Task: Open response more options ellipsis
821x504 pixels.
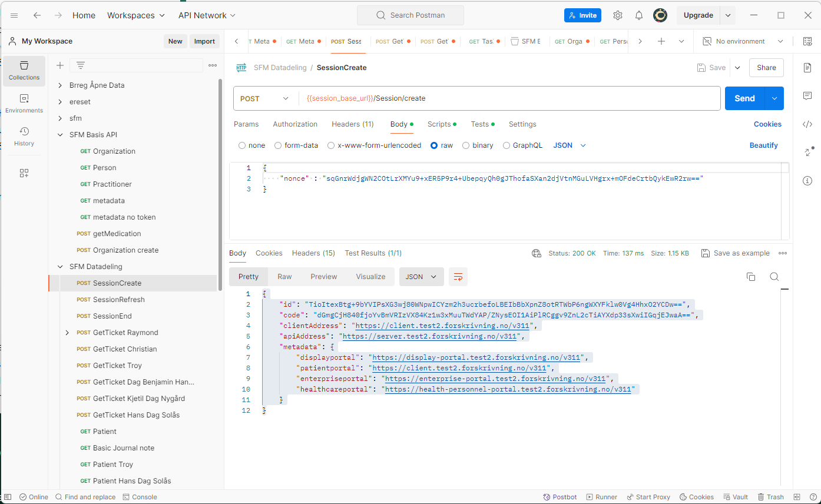Action: click(x=783, y=253)
